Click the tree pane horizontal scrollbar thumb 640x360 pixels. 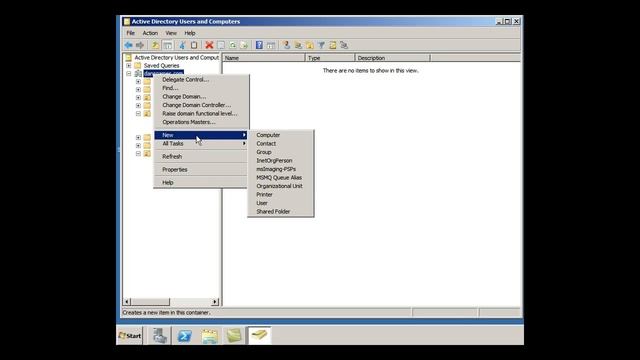click(150, 302)
